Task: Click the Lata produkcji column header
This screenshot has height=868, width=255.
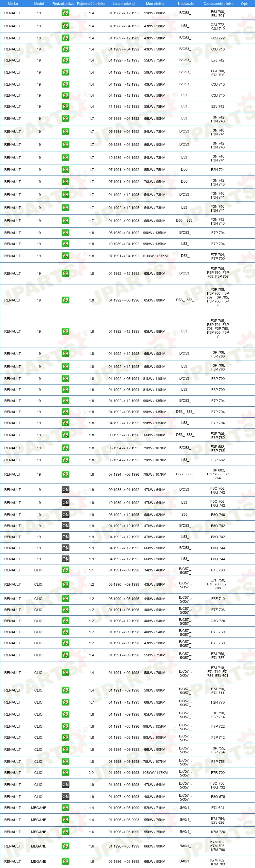Action: tap(124, 3)
